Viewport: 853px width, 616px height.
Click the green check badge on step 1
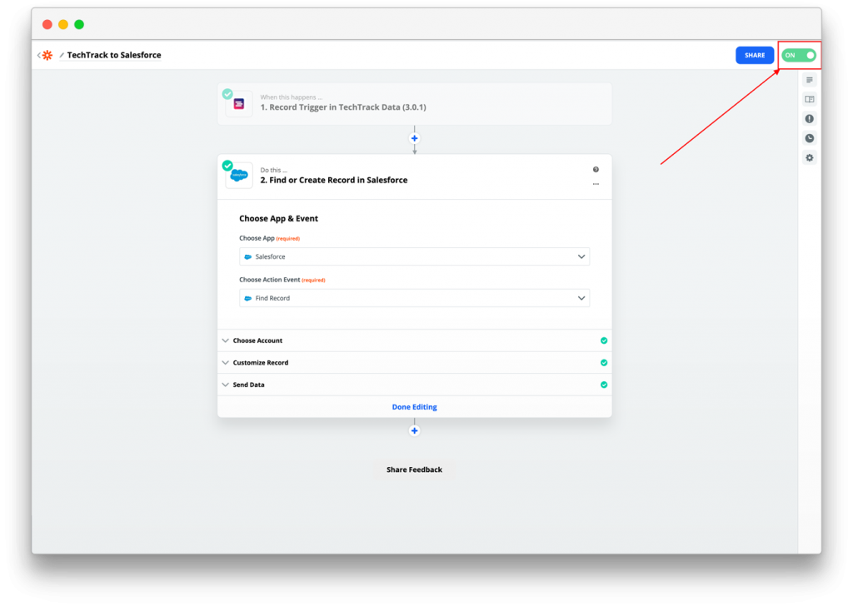(x=227, y=93)
